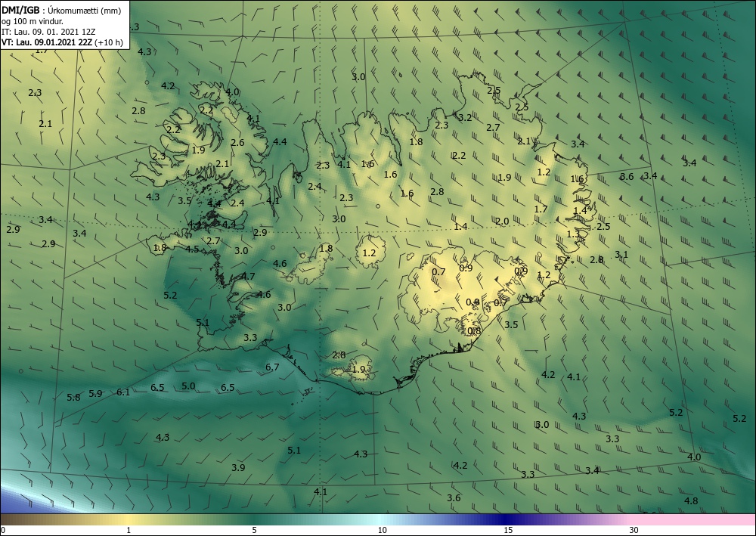The width and height of the screenshot is (756, 536).
Task: Click the 4.5 value on the map
Action: coord(192,249)
